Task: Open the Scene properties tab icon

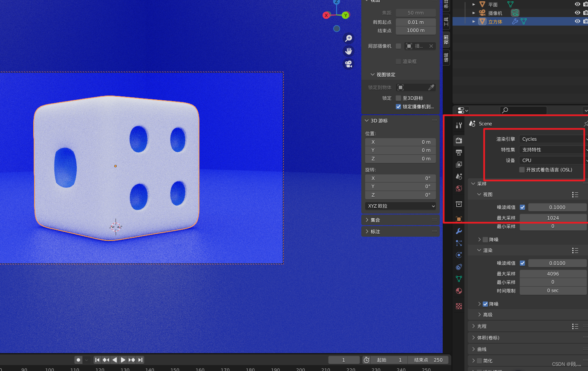Action: tap(459, 176)
